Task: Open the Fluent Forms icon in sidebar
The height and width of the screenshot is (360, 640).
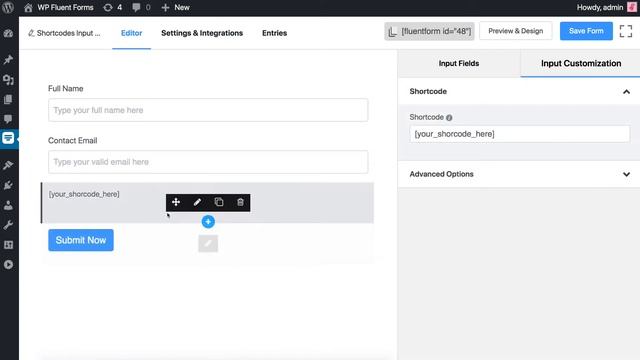Action: tap(8, 138)
